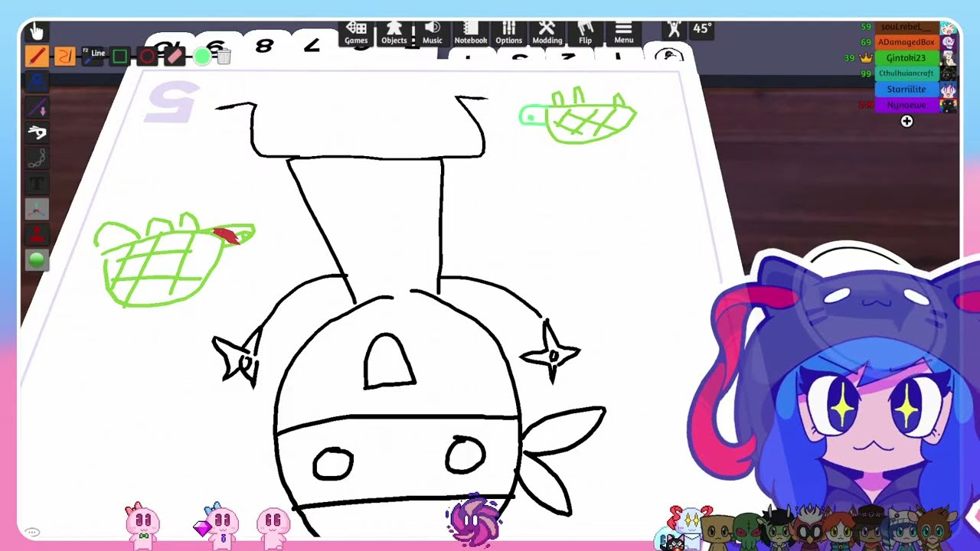Select the blue Zone tool
The height and width of the screenshot is (551, 980).
point(37,82)
